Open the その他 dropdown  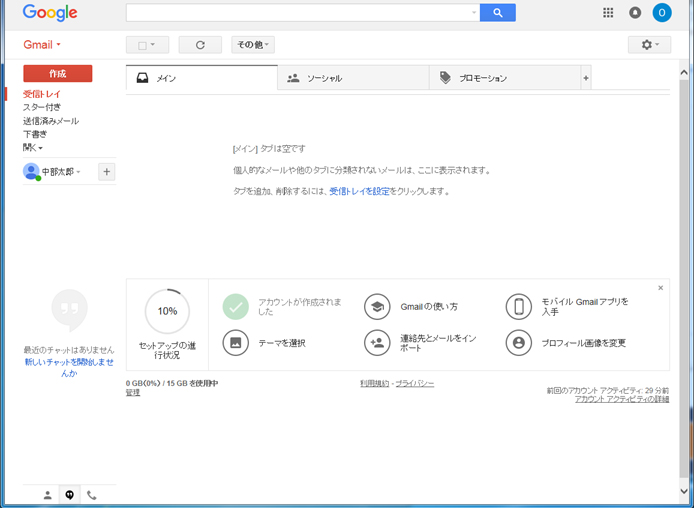[x=253, y=45]
